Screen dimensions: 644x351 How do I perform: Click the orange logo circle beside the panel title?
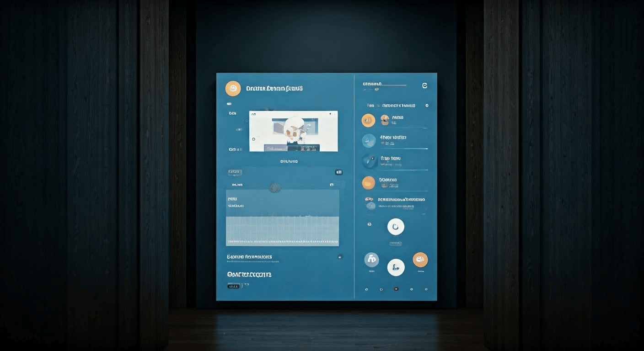pos(233,89)
